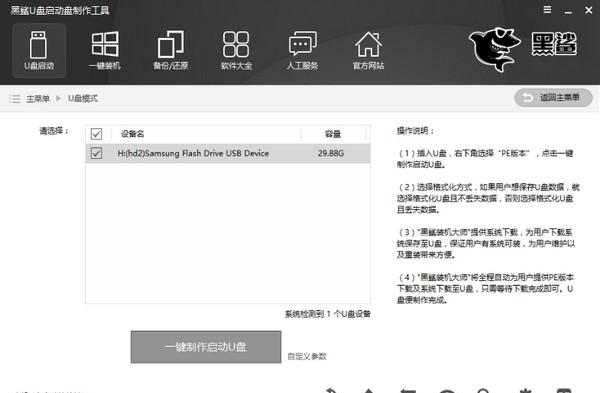The width and height of the screenshot is (600, 393).
Task: Open the U盘启动 tab
Action: point(39,50)
